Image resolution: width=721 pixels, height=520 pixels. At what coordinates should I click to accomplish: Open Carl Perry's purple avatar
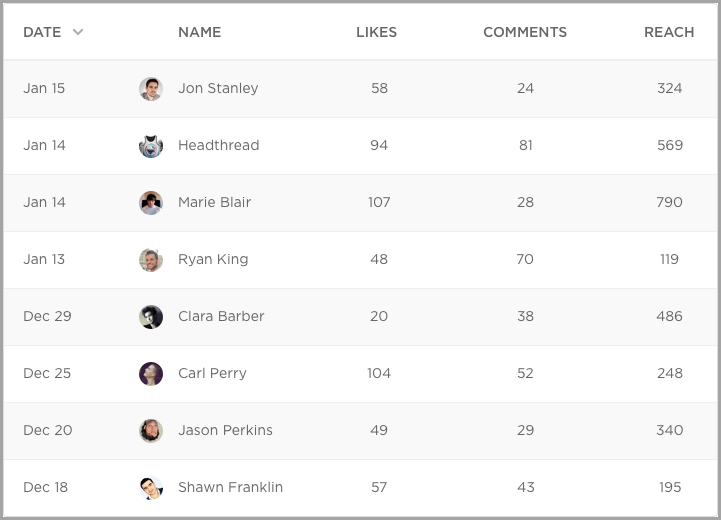click(x=151, y=373)
